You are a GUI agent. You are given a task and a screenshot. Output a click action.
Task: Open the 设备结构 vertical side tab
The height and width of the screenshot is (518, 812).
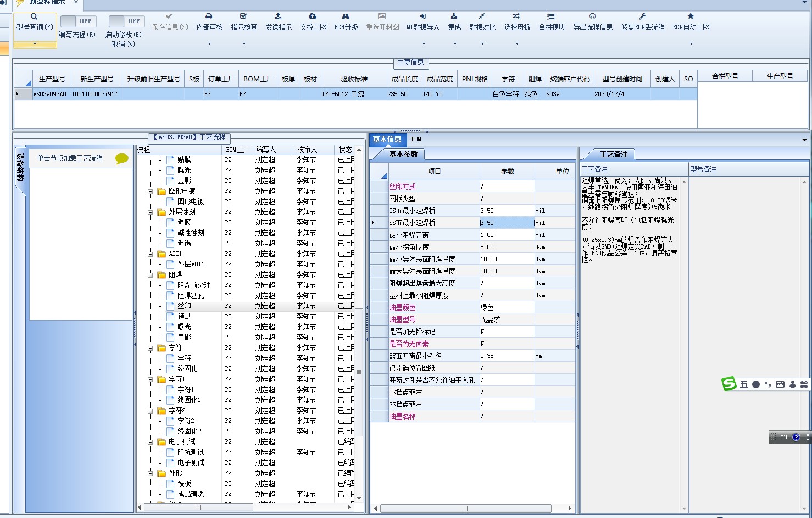(x=20, y=168)
